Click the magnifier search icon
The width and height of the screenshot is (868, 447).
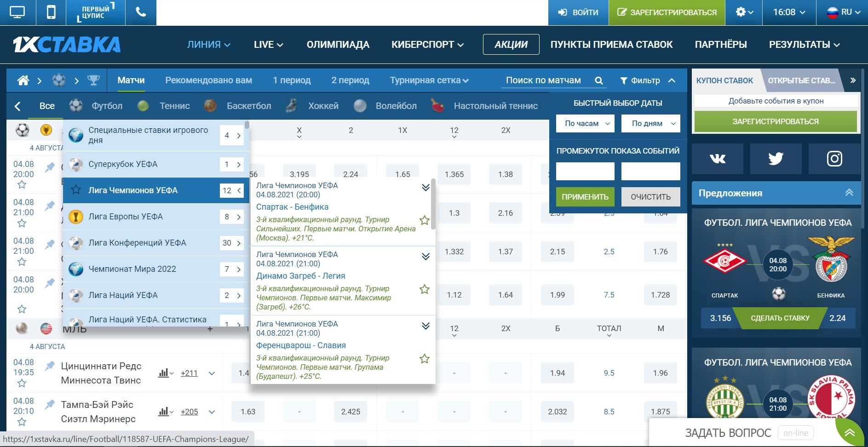598,80
